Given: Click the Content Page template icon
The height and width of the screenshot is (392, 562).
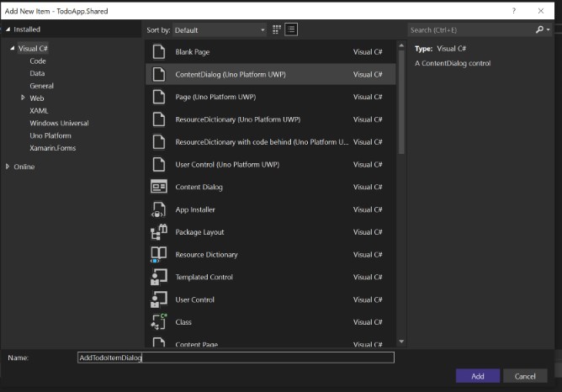Looking at the screenshot, I should point(159,342).
